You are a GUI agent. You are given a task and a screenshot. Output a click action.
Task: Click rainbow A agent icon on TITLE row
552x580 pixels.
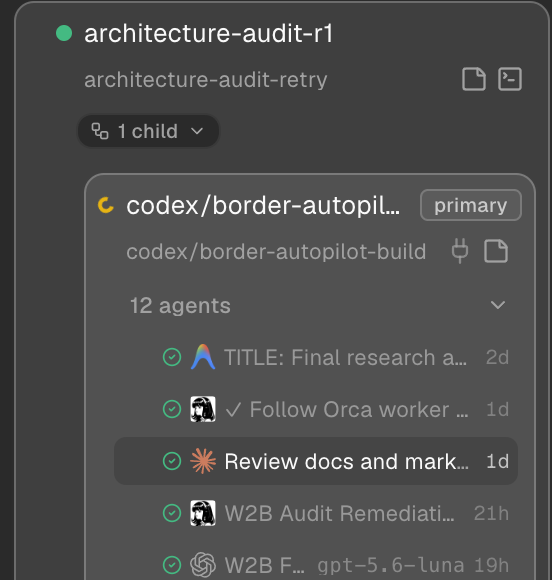tap(203, 357)
